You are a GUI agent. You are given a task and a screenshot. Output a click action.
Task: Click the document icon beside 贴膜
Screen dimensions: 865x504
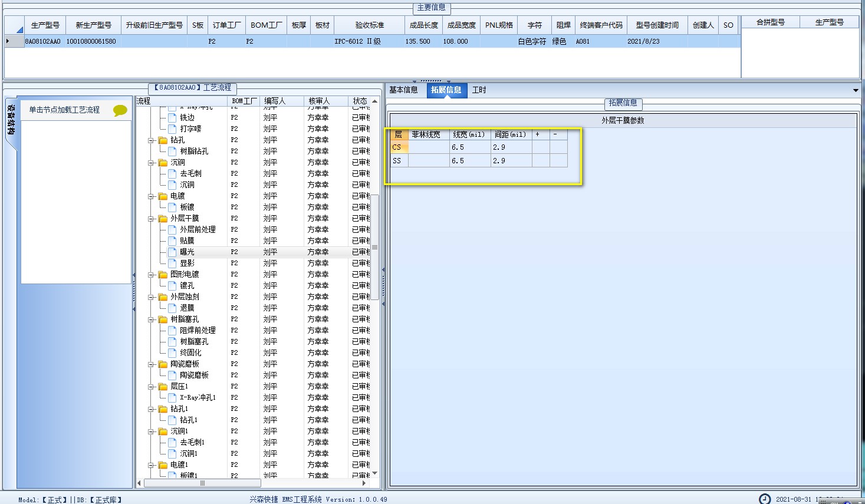[x=173, y=241]
